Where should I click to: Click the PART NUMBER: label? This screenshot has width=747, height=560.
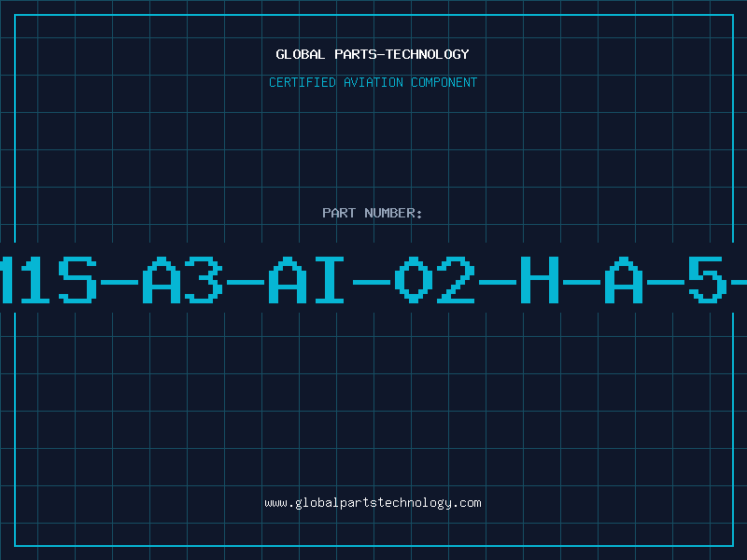click(x=373, y=213)
